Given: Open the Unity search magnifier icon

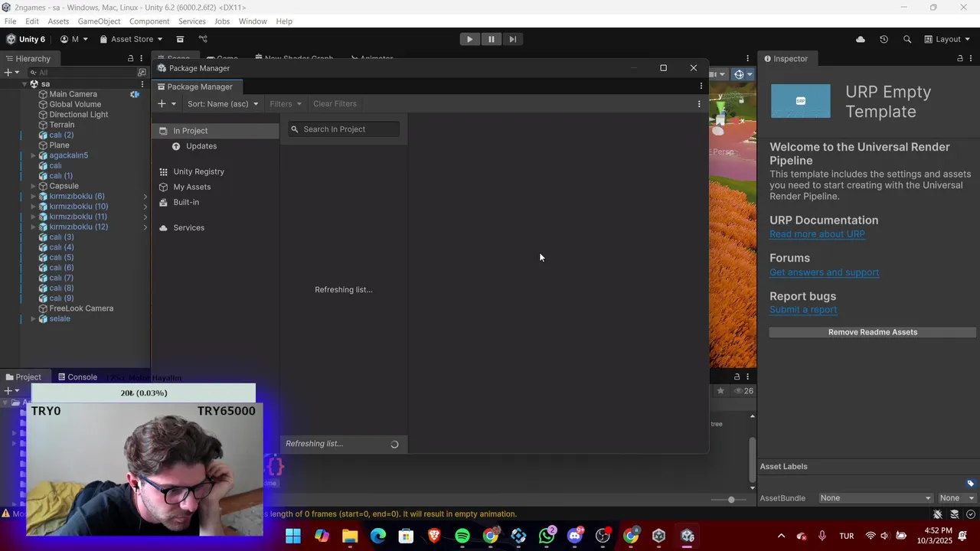Looking at the screenshot, I should [907, 39].
